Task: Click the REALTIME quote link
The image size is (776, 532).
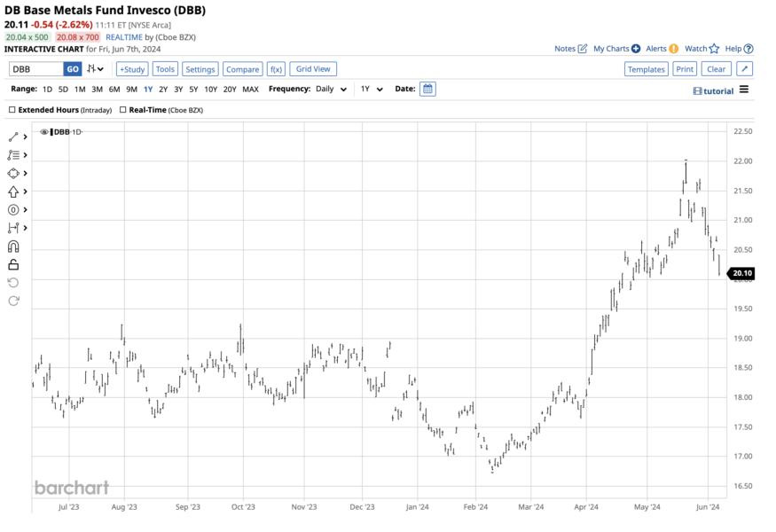Action: click(124, 37)
